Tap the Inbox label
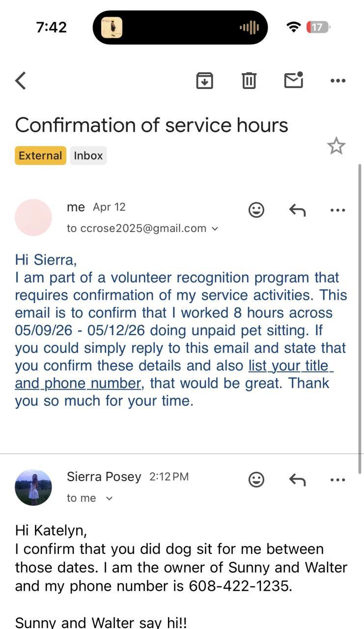 pos(88,156)
